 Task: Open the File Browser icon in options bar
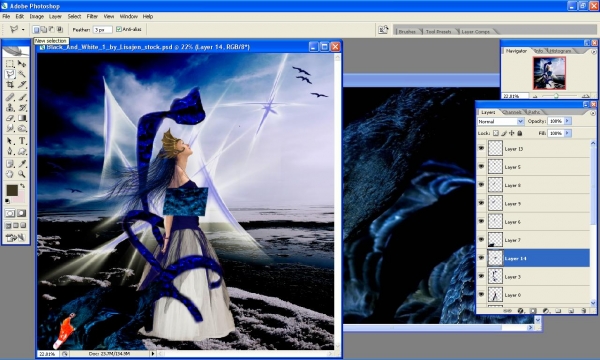[x=383, y=30]
